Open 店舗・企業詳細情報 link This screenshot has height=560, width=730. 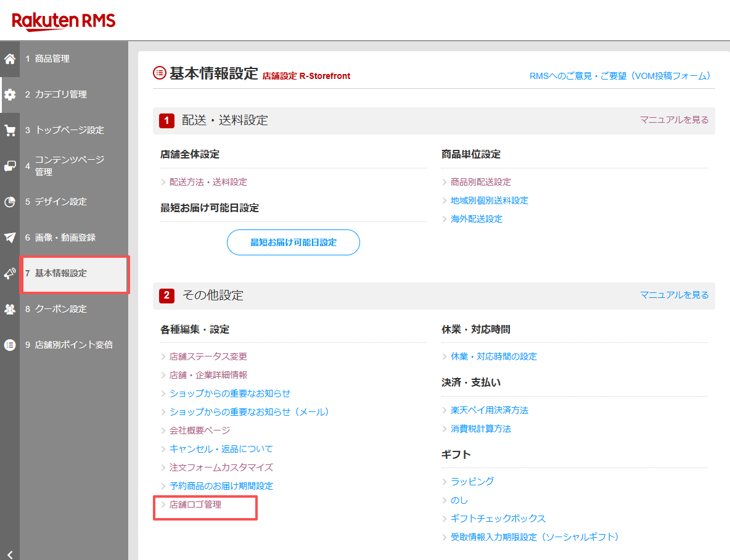pyautogui.click(x=208, y=375)
